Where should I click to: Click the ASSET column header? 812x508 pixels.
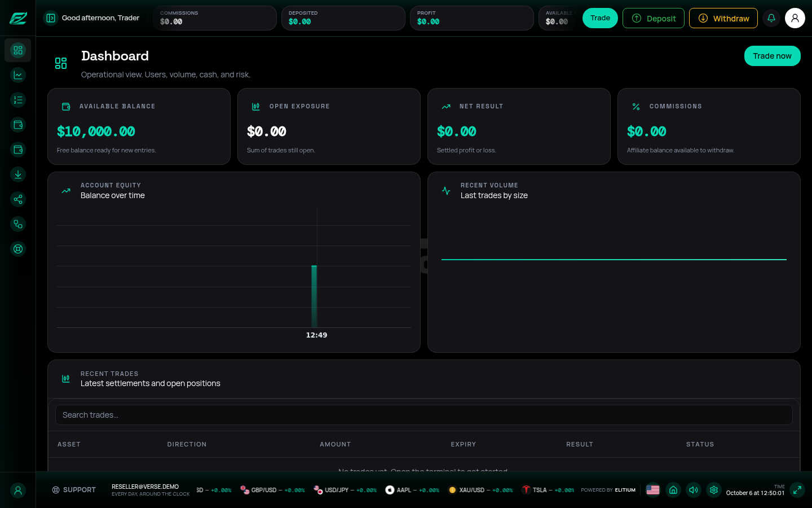[69, 445]
